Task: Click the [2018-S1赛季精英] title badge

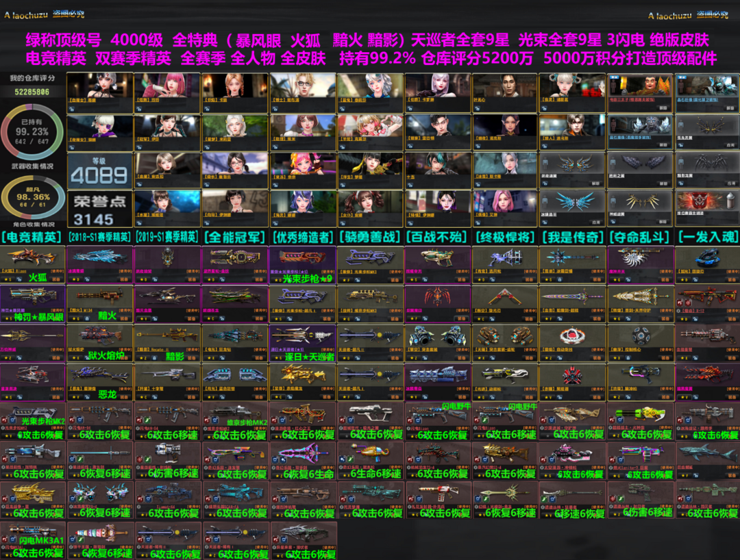Action: point(100,237)
